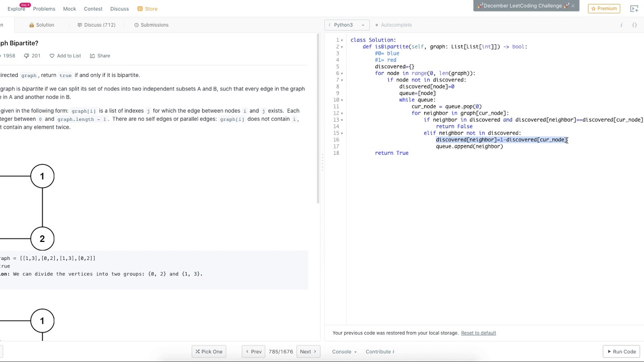The width and height of the screenshot is (644, 362).
Task: Switch to the Solution tab
Action: [x=42, y=25]
